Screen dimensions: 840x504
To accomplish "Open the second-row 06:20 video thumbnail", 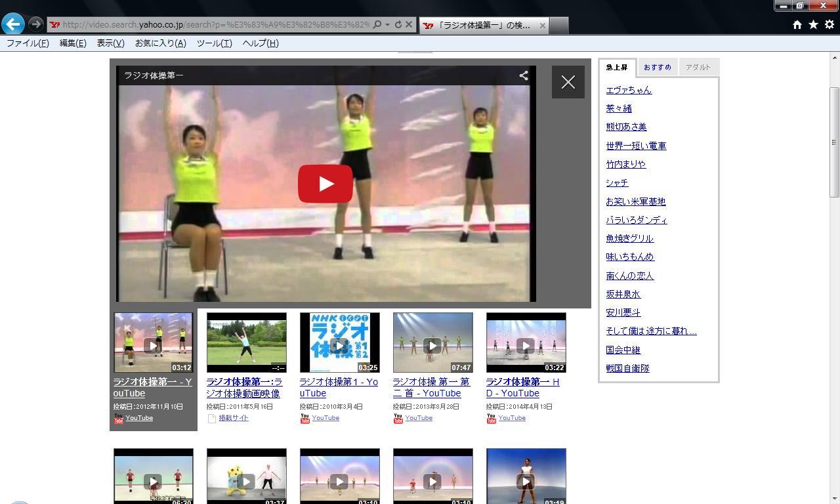I will 154,476.
